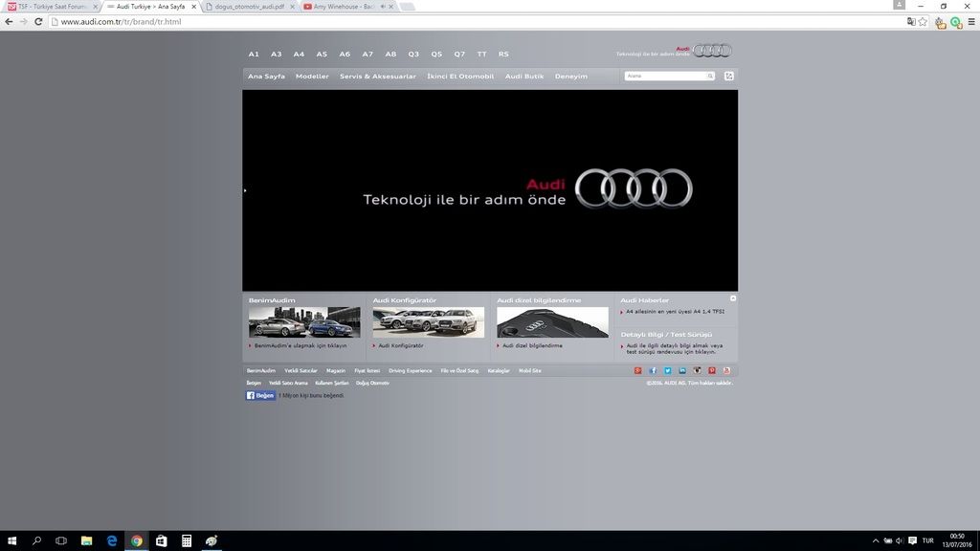Open the Modeller menu

click(x=312, y=77)
